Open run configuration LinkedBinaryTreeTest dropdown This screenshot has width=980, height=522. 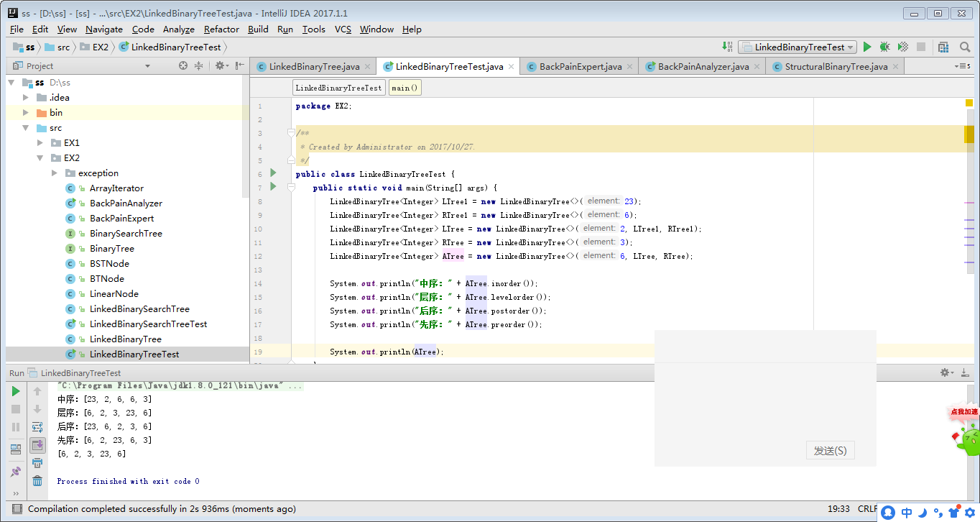tap(798, 47)
